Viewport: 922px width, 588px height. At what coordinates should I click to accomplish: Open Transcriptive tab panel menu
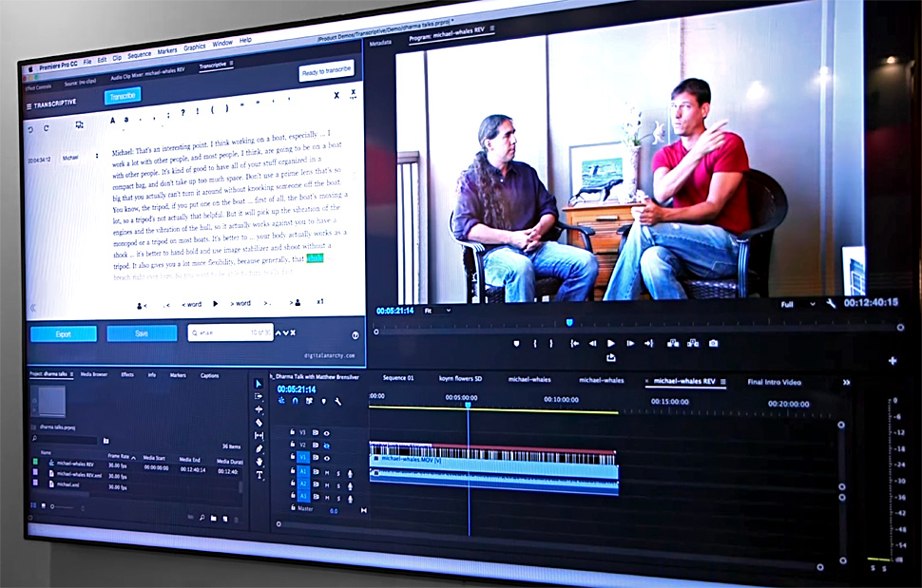tap(232, 63)
